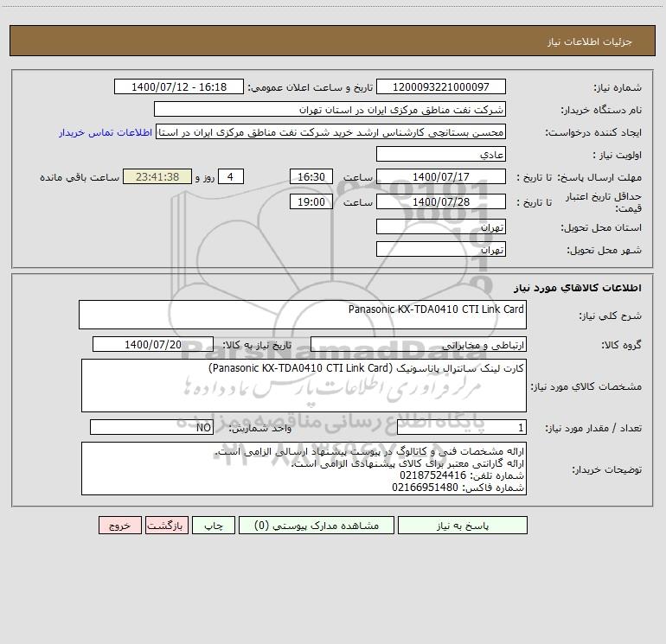Click label 'شماره نیاز:'
This screenshot has height=644, width=666.
click(618, 87)
